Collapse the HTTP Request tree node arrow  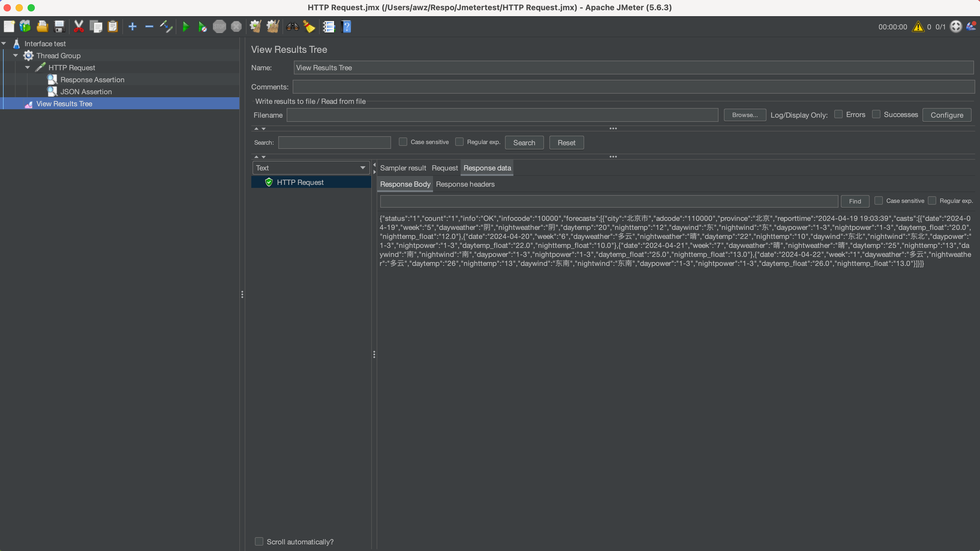tap(27, 68)
